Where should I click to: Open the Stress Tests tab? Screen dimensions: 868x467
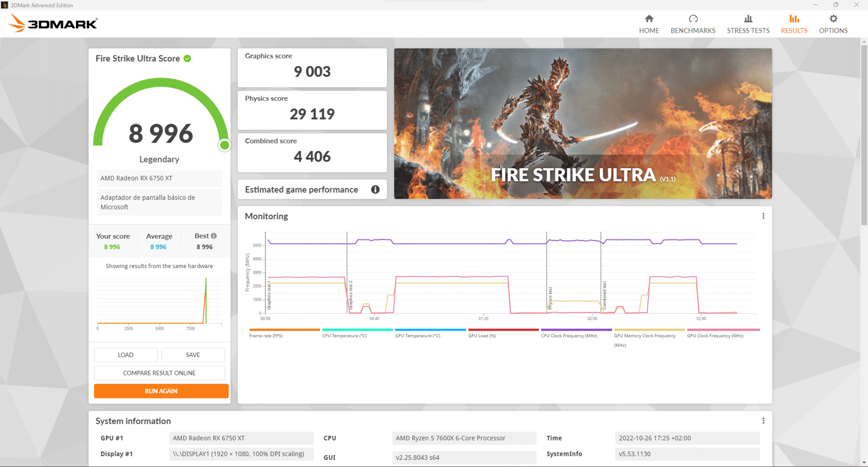coord(748,24)
